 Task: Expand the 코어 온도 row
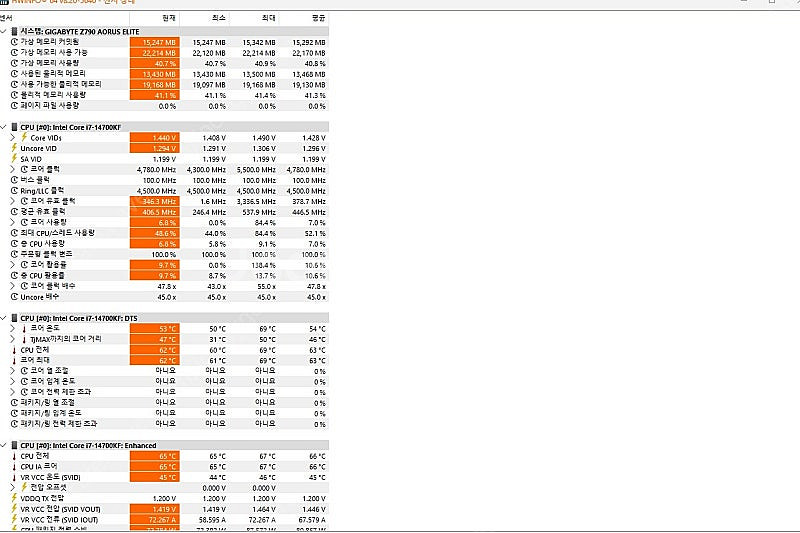[x=13, y=328]
